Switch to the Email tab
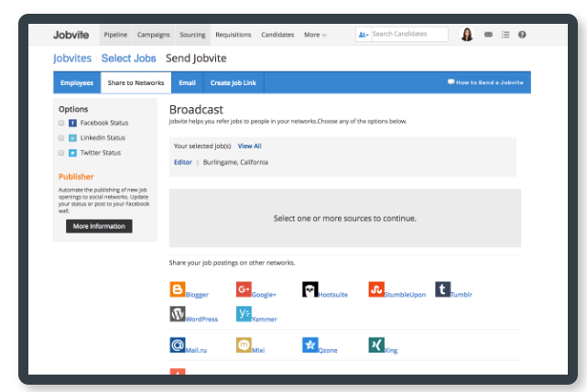Image resolution: width=587 pixels, height=392 pixels. pos(187,82)
